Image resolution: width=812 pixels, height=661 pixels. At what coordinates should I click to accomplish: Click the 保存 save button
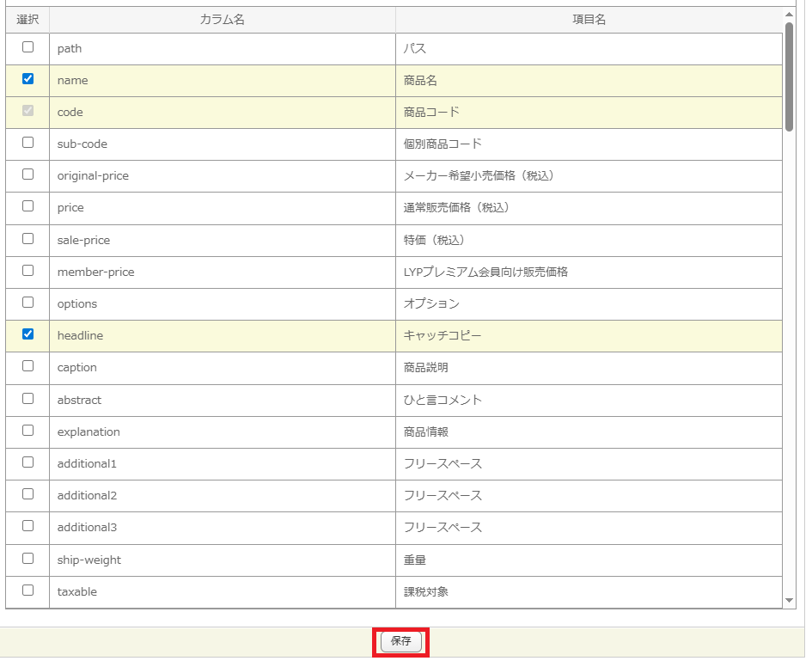(400, 641)
